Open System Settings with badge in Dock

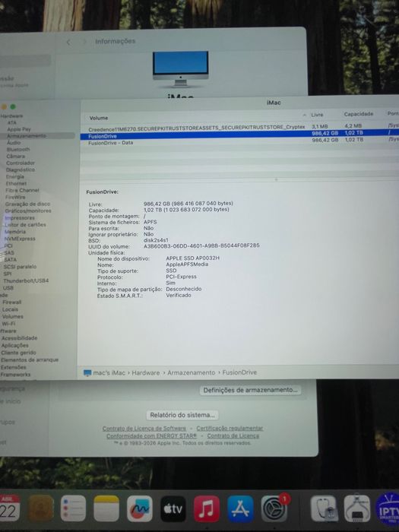coord(274,508)
